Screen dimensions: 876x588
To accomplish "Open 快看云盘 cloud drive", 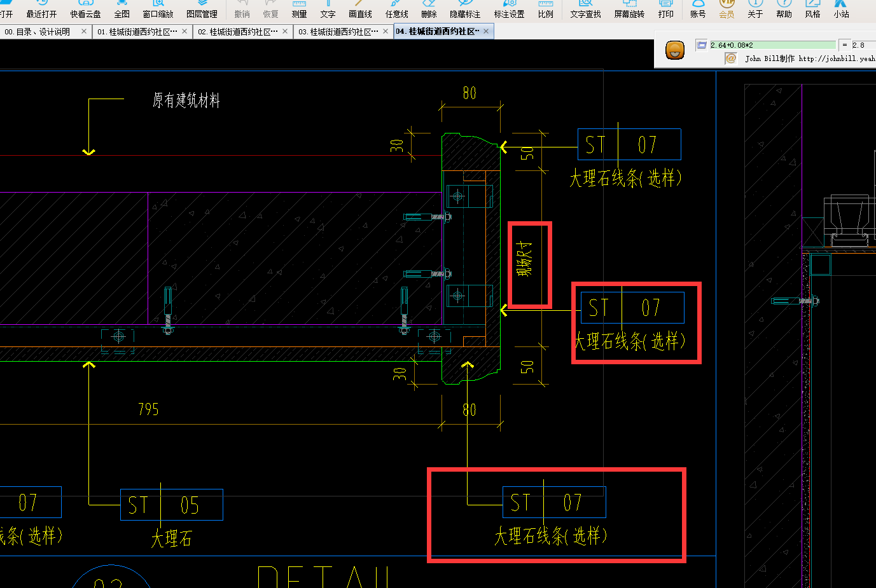I will click(x=85, y=10).
